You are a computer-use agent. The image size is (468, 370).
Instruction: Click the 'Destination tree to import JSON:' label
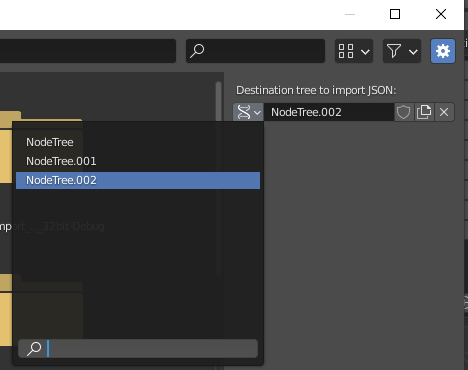click(316, 90)
